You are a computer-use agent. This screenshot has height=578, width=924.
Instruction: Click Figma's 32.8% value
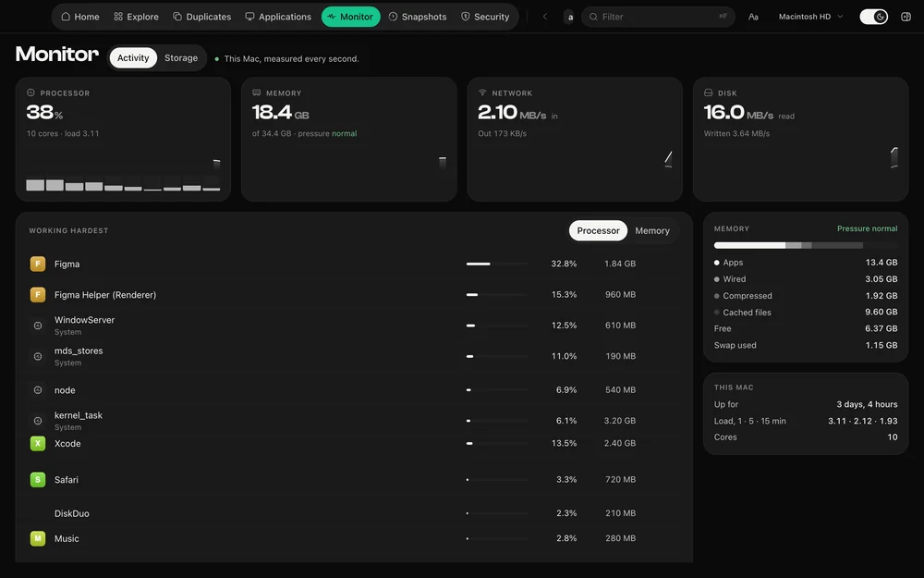(564, 264)
